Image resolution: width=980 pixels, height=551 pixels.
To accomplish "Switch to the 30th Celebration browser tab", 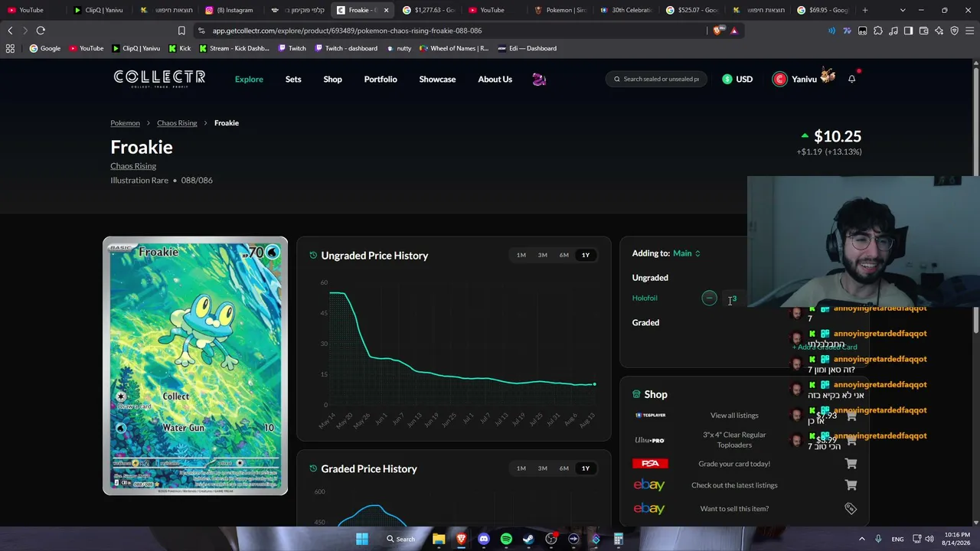I will coord(626,10).
